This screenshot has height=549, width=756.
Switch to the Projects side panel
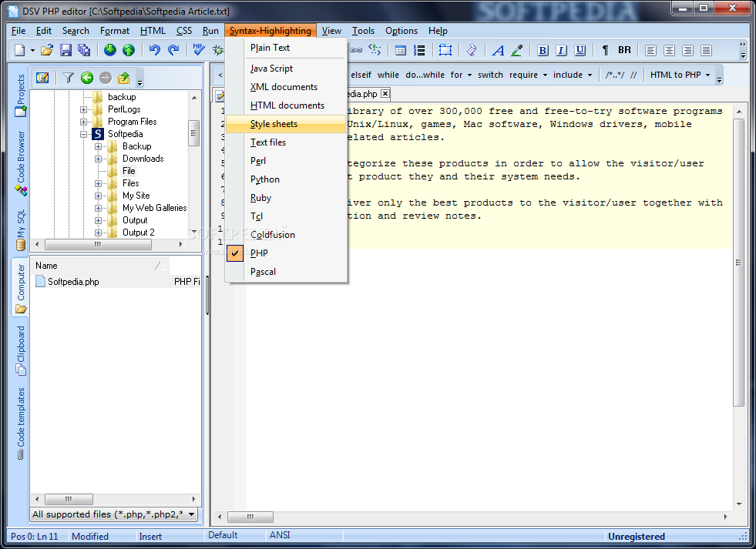click(20, 95)
